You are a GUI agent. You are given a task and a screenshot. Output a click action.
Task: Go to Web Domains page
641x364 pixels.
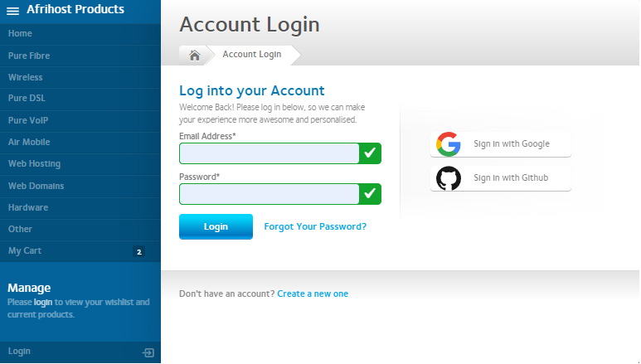(36, 186)
